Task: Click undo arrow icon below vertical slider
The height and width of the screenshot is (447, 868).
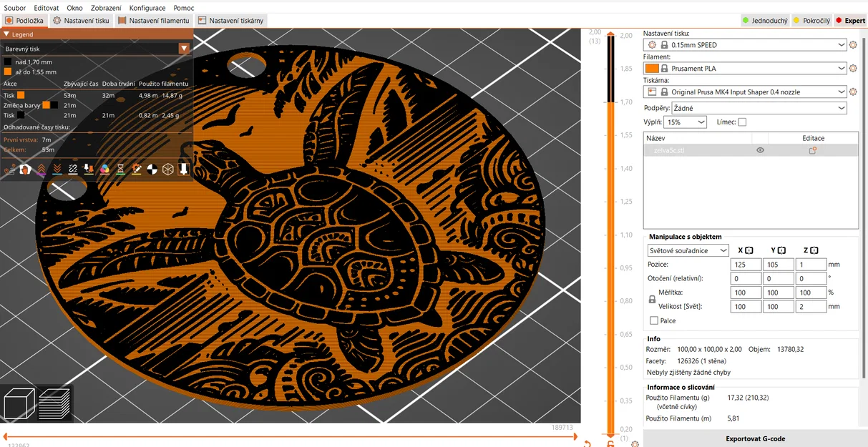Action: [587, 444]
